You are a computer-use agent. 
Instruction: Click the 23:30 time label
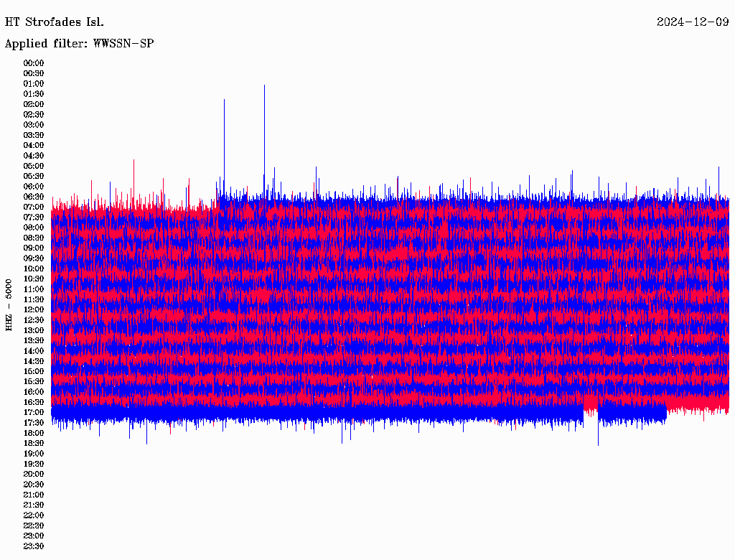[x=34, y=546]
